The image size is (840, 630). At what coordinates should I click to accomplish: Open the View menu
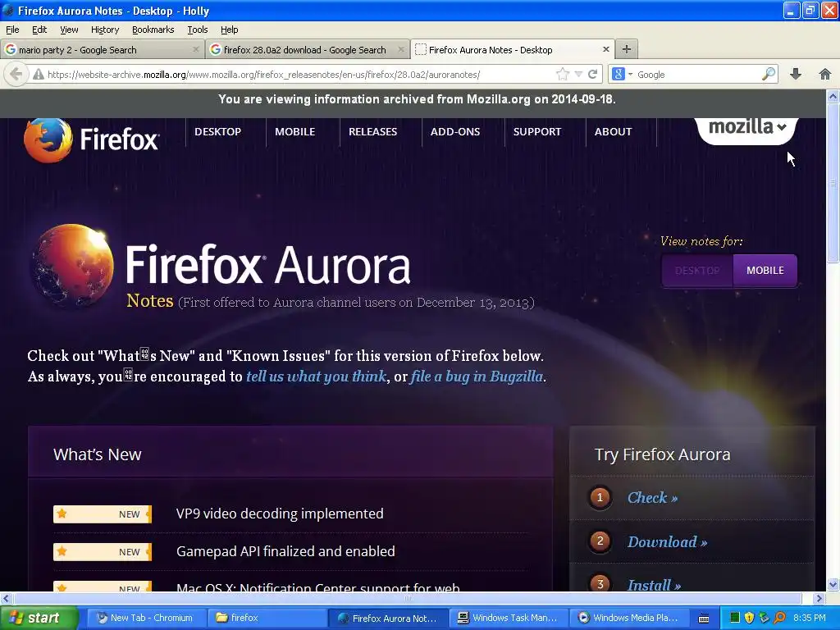point(69,30)
